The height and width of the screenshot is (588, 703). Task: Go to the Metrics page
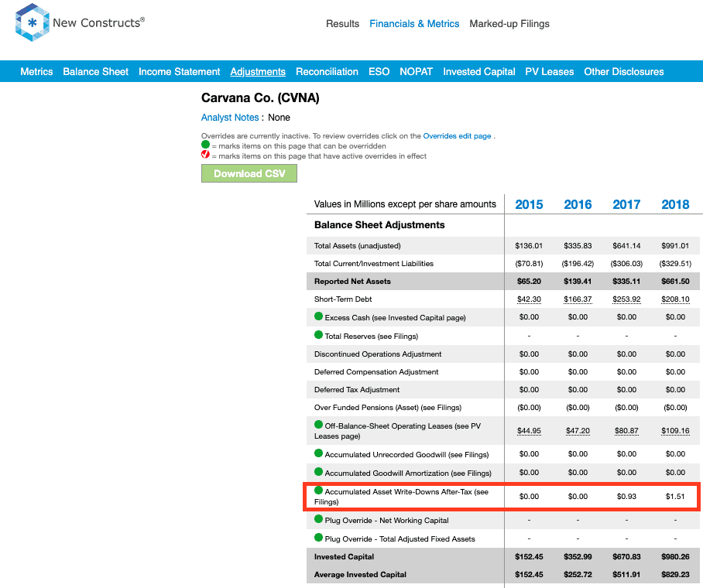click(x=36, y=72)
